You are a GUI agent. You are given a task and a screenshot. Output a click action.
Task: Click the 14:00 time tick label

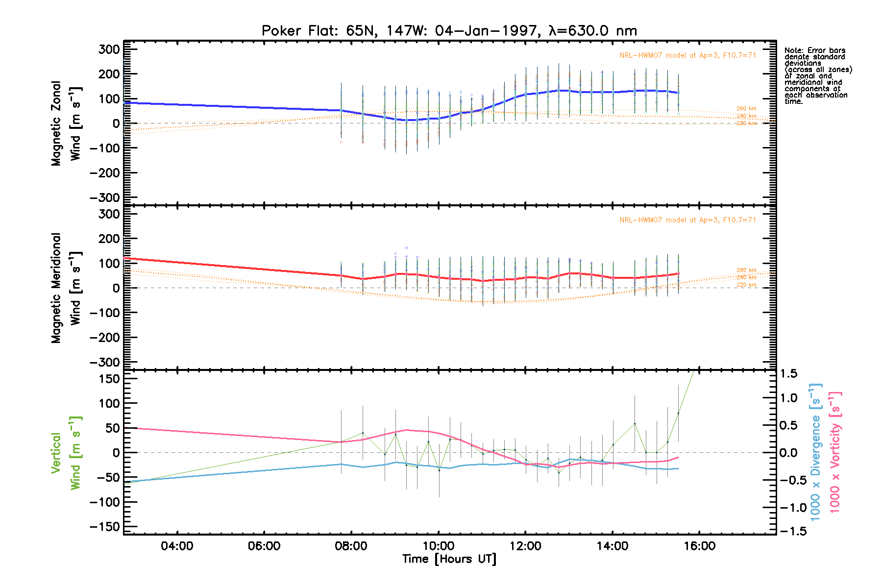(x=612, y=546)
